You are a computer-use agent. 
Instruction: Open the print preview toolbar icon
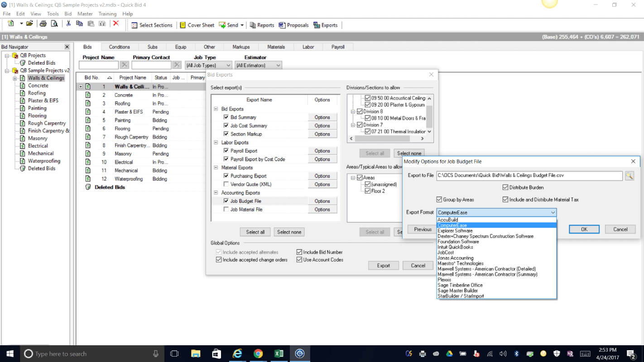pos(54,24)
